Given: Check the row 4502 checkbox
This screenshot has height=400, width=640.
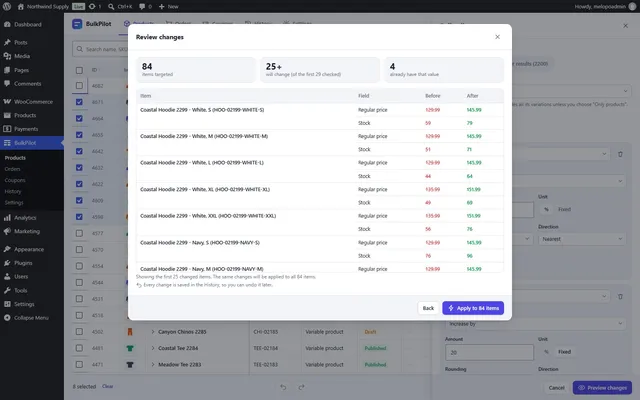Looking at the screenshot, I should (x=79, y=332).
